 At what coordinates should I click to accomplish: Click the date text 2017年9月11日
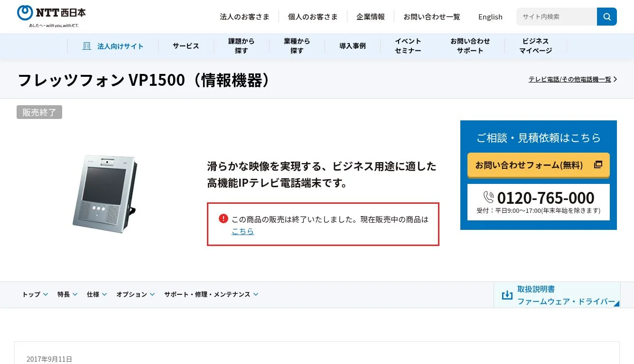click(x=49, y=359)
